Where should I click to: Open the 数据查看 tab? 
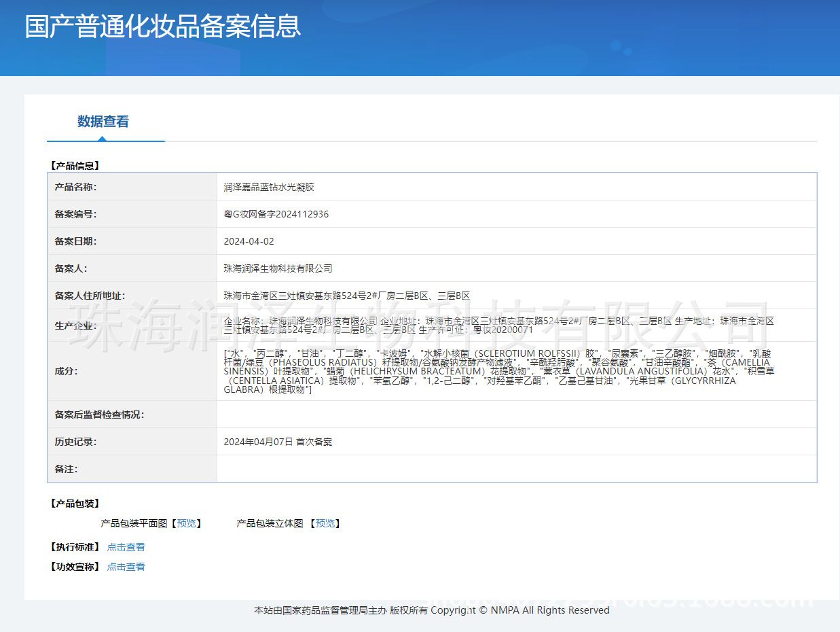103,122
